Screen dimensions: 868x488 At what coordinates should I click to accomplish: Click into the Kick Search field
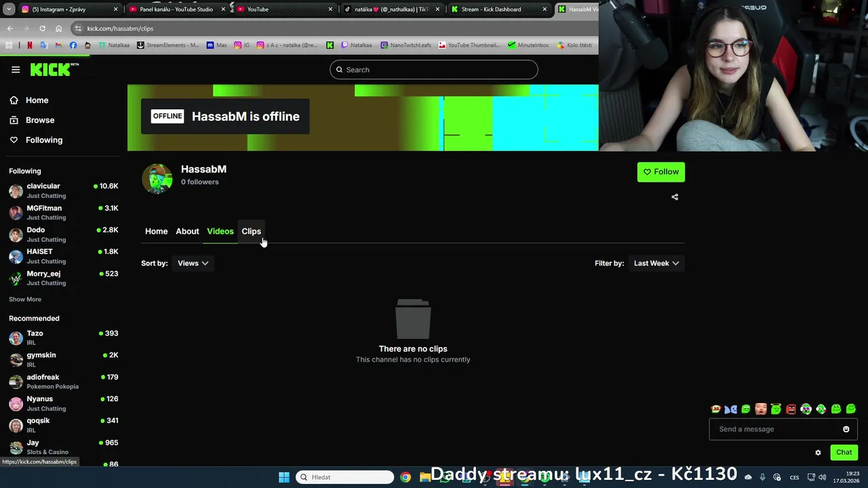[x=434, y=70]
